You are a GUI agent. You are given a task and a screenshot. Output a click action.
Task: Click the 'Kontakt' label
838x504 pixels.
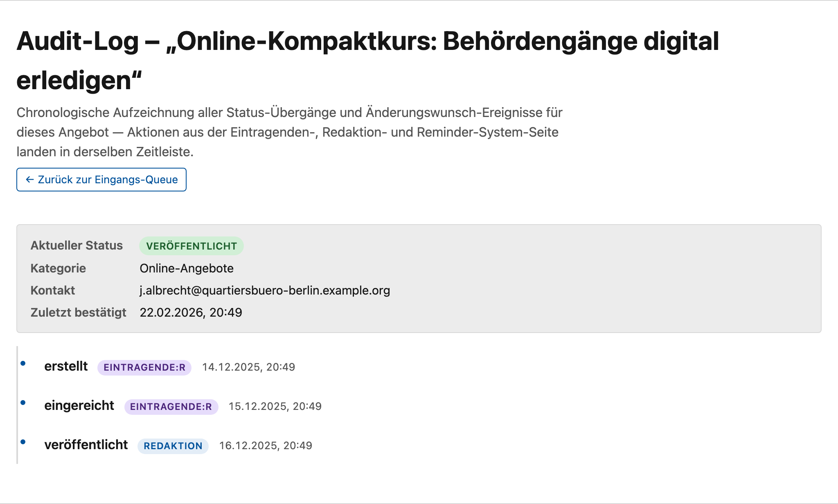[53, 290]
